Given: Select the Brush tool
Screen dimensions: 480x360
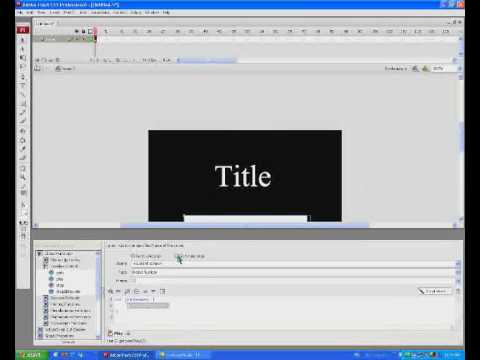Looking at the screenshot, I should coord(23,121).
